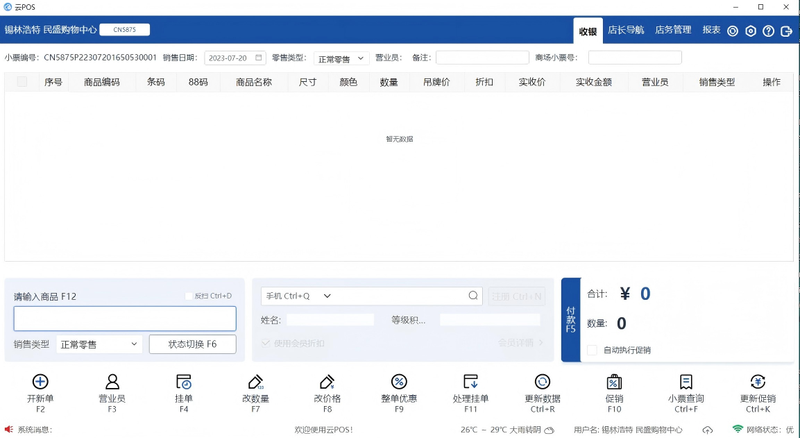Screen dimensions: 800x438
Task: Enable the 反扫 Ctrl+D checkbox
Action: pyautogui.click(x=189, y=296)
